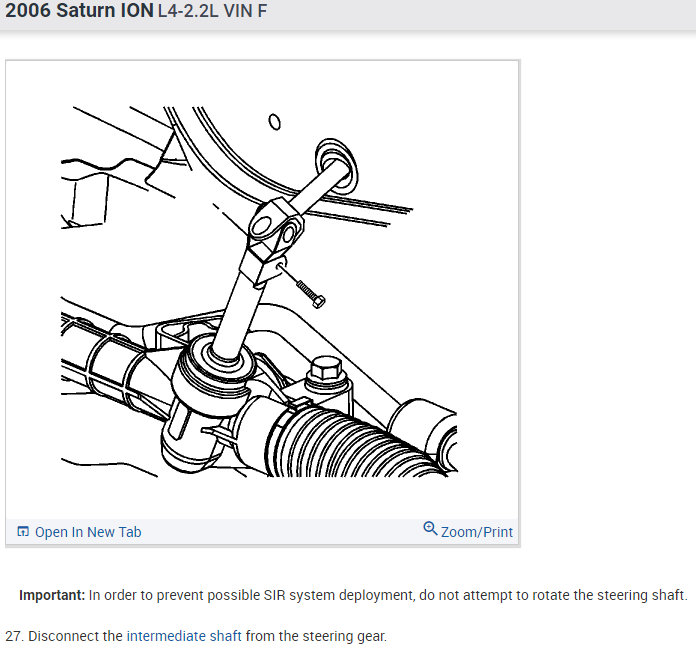This screenshot has height=670, width=696.
Task: Click the small oval hole in diagram
Action: point(275,122)
